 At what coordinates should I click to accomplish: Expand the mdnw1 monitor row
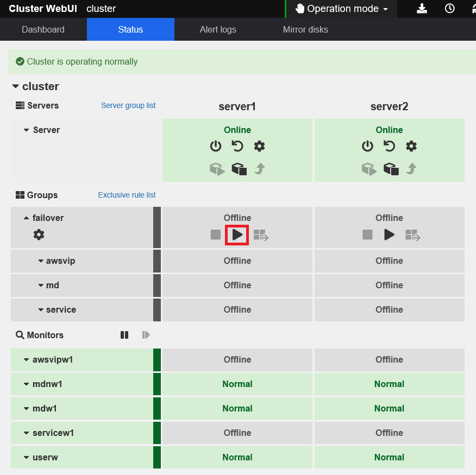coord(26,384)
